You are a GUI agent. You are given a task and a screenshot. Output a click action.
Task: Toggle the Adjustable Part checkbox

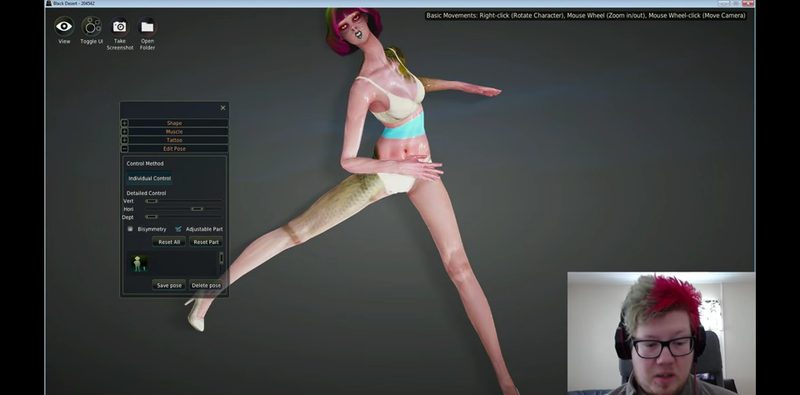click(x=178, y=229)
